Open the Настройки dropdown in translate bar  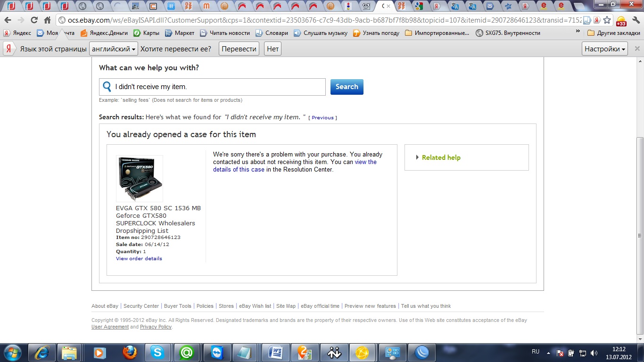tap(605, 49)
